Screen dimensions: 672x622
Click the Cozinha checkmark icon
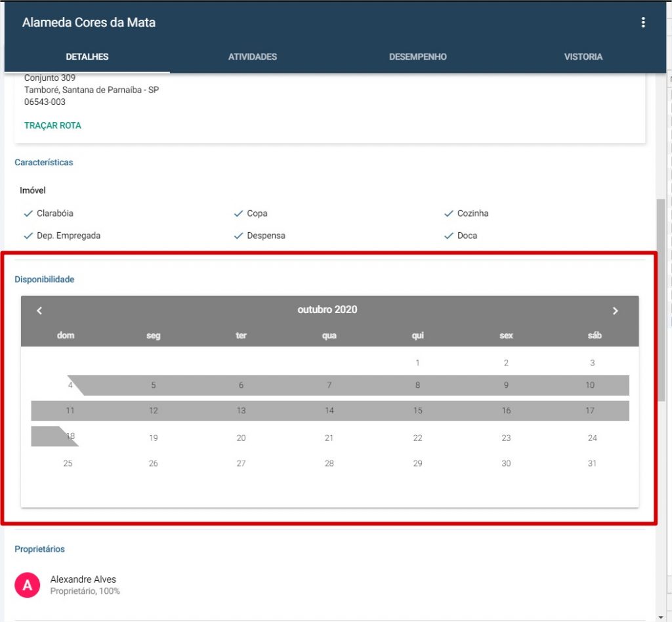coord(449,213)
